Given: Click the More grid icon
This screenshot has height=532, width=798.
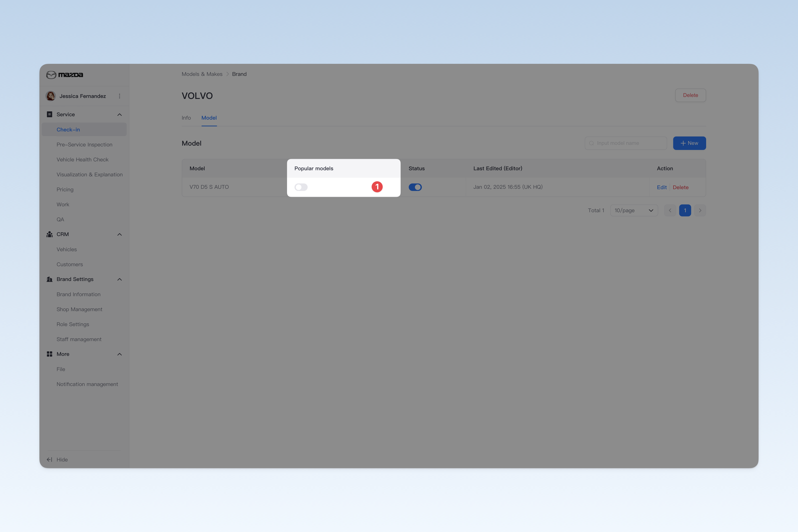Looking at the screenshot, I should [49, 354].
